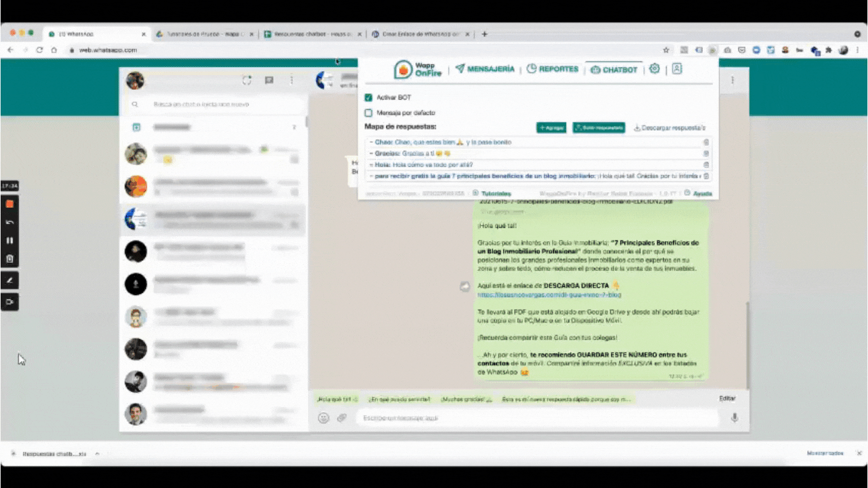Switch to the WhatsApp browser tab
Image resolution: width=868 pixels, height=488 pixels.
95,34
